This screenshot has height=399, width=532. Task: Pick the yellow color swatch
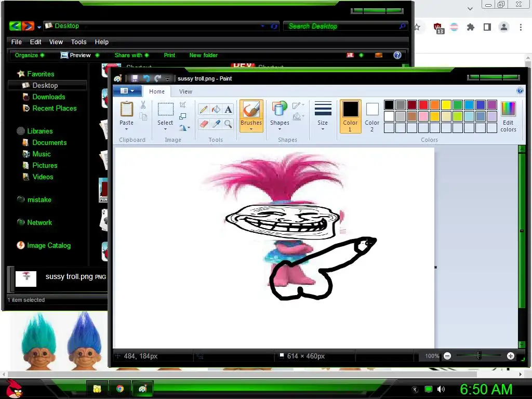click(x=446, y=105)
